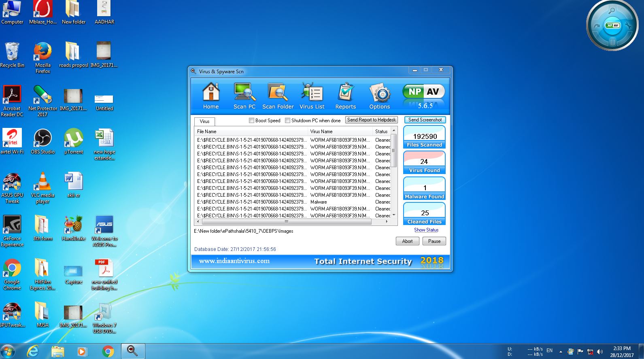The image size is (644, 359).
Task: Click Send Report to Helpdesk button
Action: pos(372,120)
